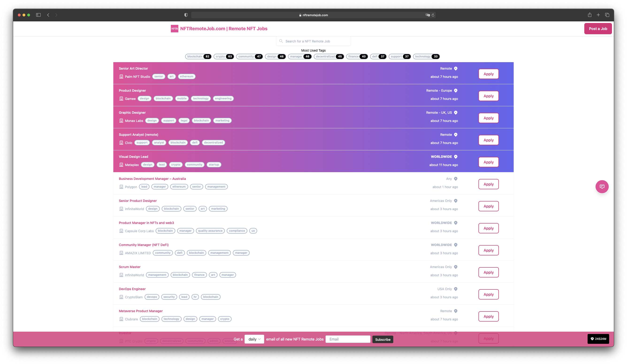Click location pin next to Any

(455, 178)
